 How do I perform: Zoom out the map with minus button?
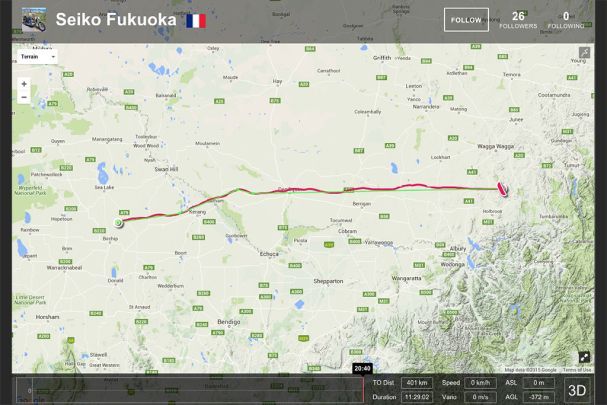coord(24,97)
